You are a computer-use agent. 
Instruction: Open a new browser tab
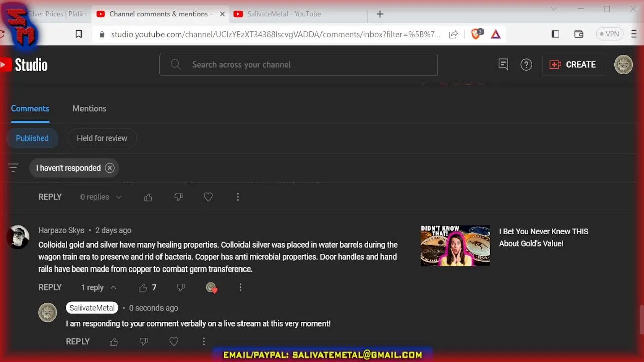(x=380, y=14)
